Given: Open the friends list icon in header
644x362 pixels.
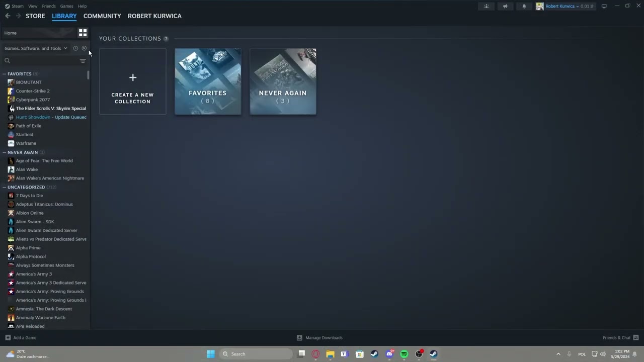Looking at the screenshot, I should coord(487,6).
